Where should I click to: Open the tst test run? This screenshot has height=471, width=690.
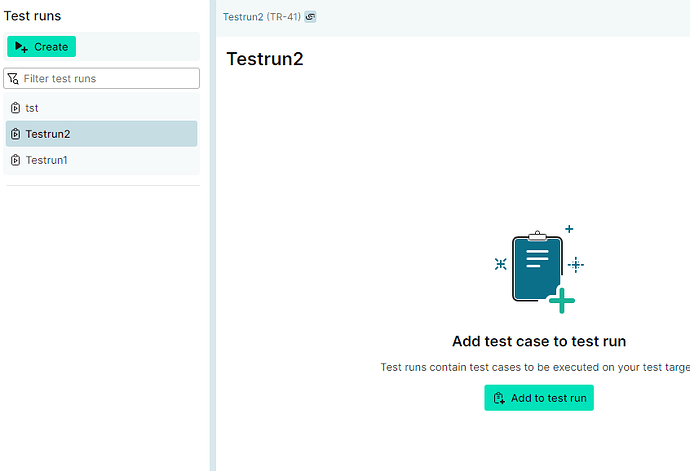point(102,108)
